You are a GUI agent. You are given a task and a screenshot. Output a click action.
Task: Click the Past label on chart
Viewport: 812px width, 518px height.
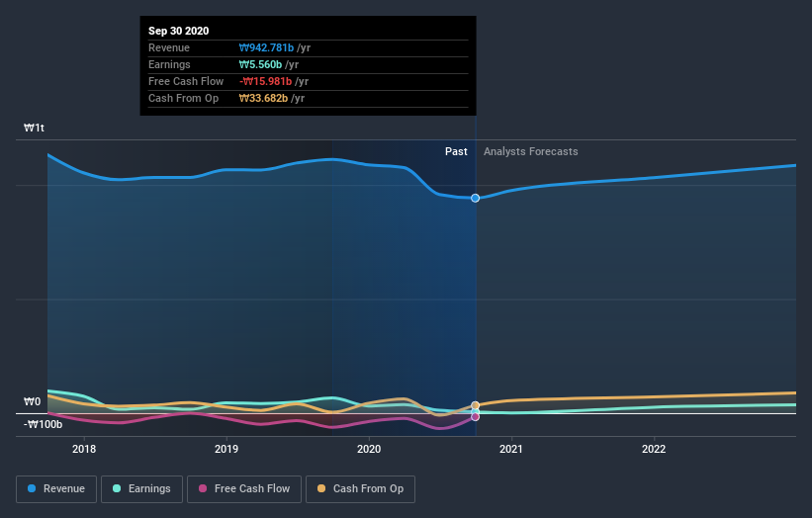click(x=456, y=151)
